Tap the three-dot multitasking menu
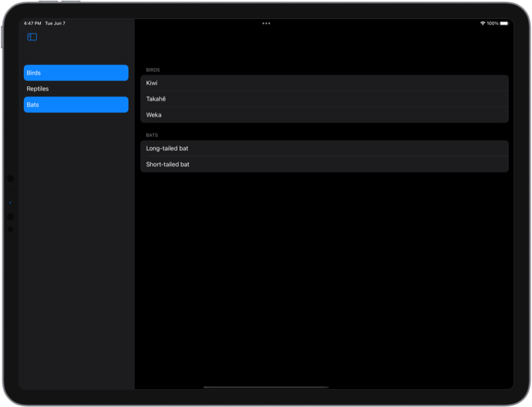This screenshot has height=407, width=532. 266,23
